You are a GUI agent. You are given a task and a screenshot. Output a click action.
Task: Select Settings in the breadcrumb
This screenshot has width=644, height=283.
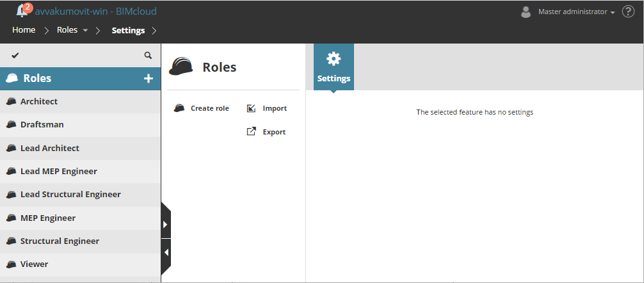click(128, 30)
